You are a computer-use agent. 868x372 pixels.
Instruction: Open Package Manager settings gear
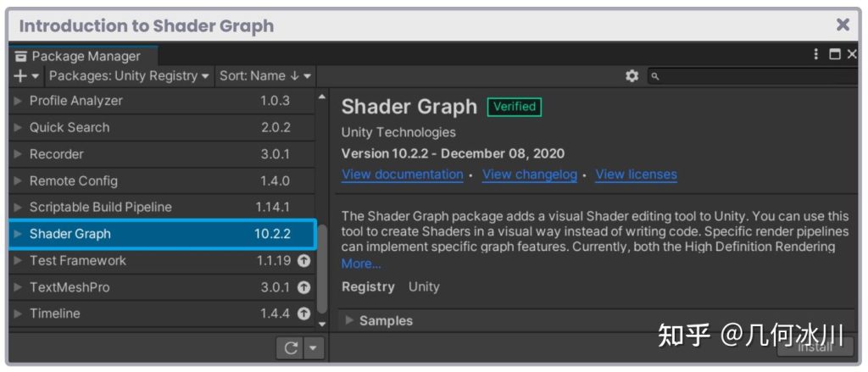pyautogui.click(x=632, y=75)
